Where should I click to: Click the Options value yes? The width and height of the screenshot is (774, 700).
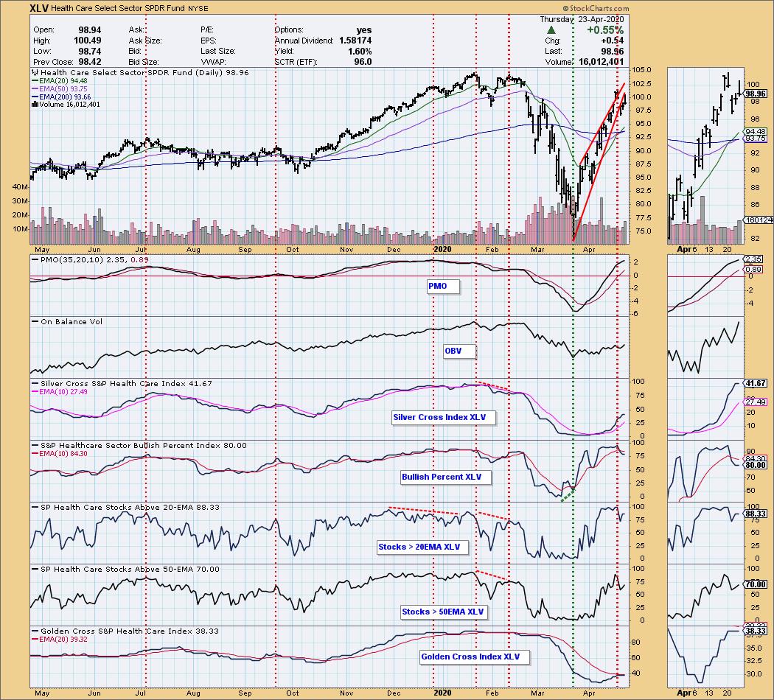click(364, 30)
